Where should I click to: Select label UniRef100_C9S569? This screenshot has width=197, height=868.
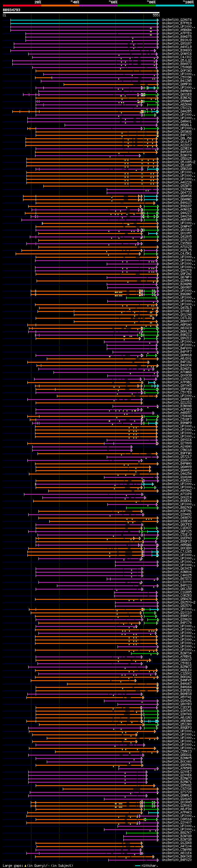(176, 243)
